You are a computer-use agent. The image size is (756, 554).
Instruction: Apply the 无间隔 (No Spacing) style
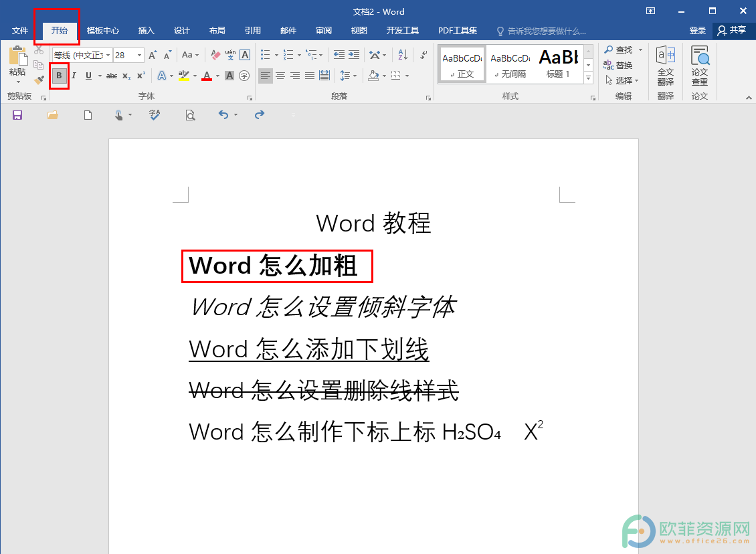(510, 64)
